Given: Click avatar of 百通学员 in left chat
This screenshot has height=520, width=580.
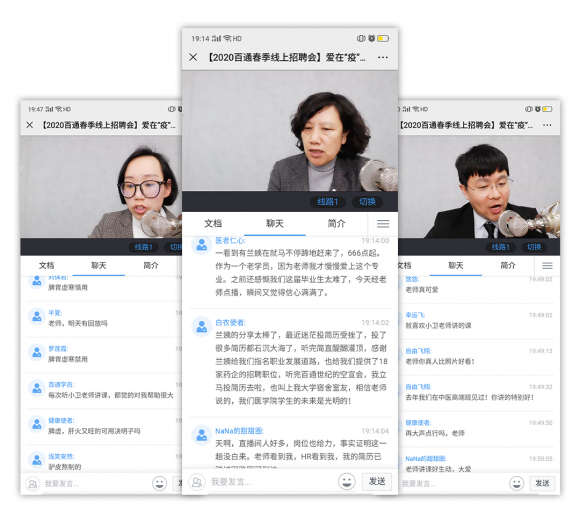Looking at the screenshot, I should (37, 388).
